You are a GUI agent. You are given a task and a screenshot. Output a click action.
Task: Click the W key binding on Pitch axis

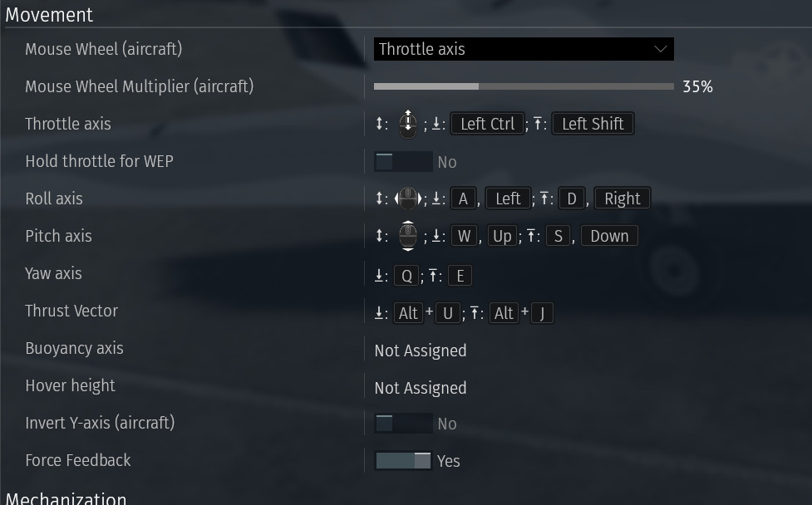click(x=464, y=237)
